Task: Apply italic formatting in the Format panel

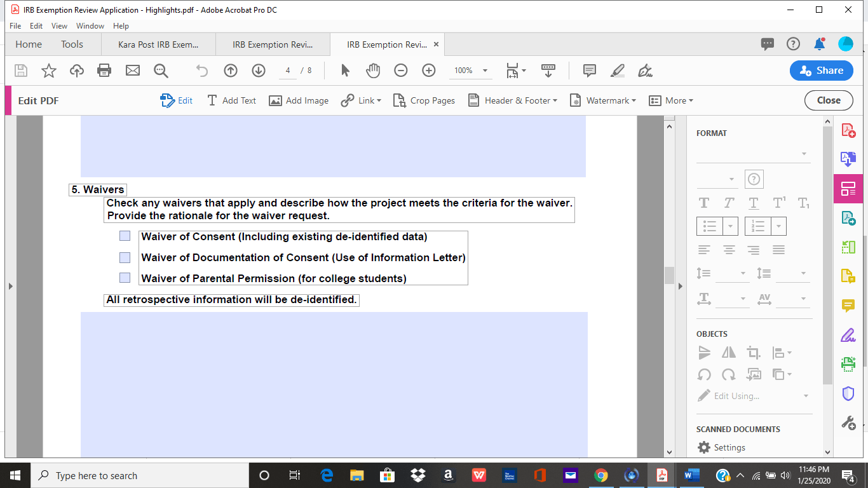Action: click(729, 202)
